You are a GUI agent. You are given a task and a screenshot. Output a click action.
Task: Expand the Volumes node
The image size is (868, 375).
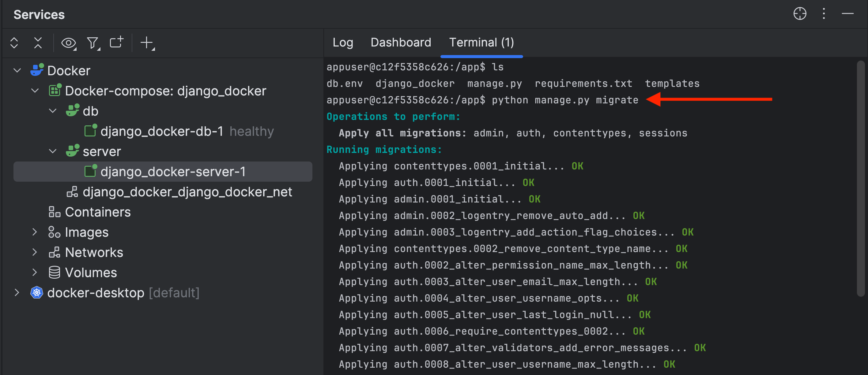35,273
